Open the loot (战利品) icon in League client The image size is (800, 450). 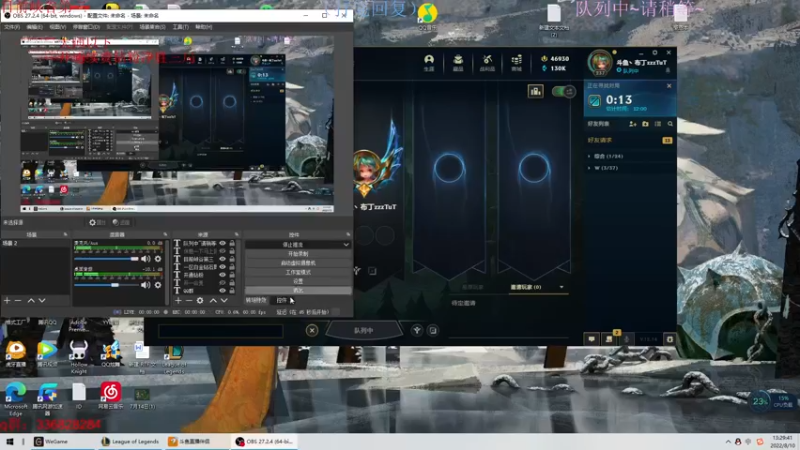[487, 62]
